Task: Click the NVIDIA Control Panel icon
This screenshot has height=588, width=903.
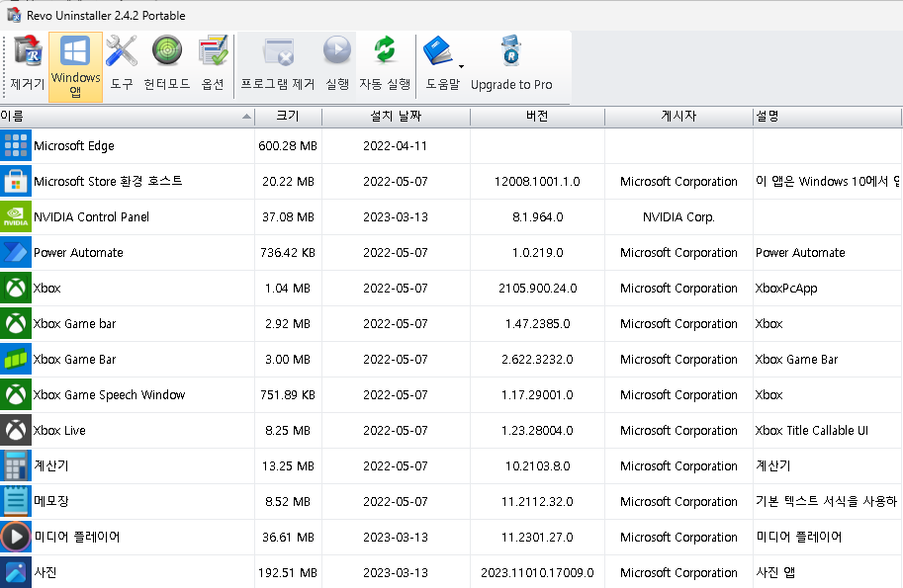Action: click(x=16, y=216)
